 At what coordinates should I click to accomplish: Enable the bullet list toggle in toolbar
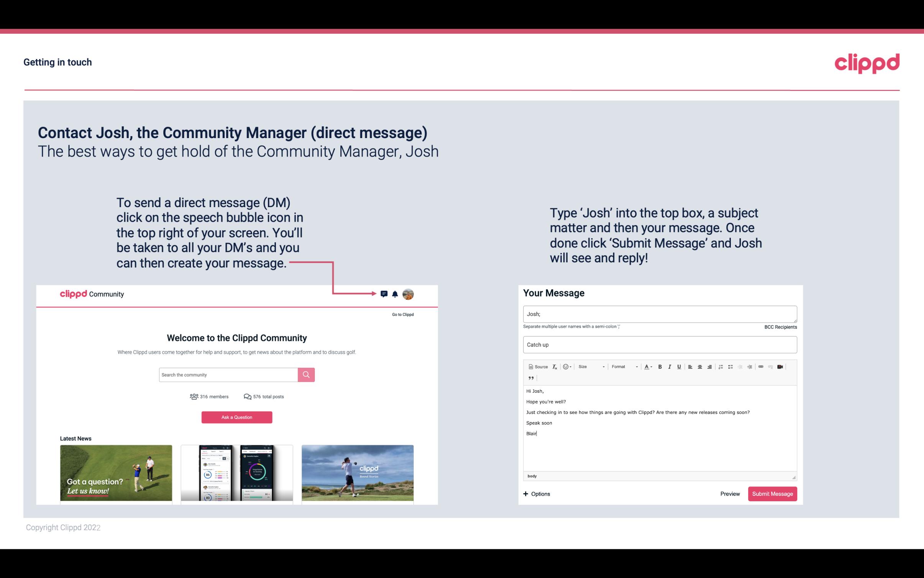tap(731, 366)
